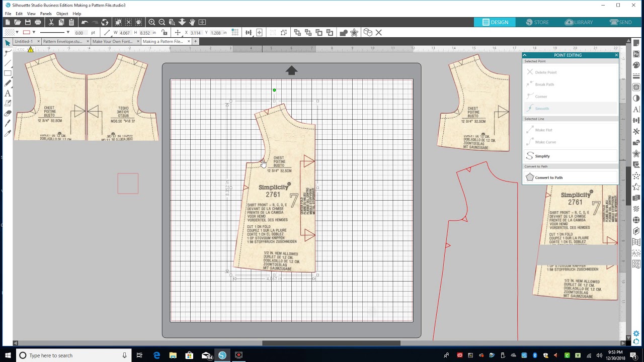Close the Point Editing panel
644x362 pixels.
pos(616,55)
